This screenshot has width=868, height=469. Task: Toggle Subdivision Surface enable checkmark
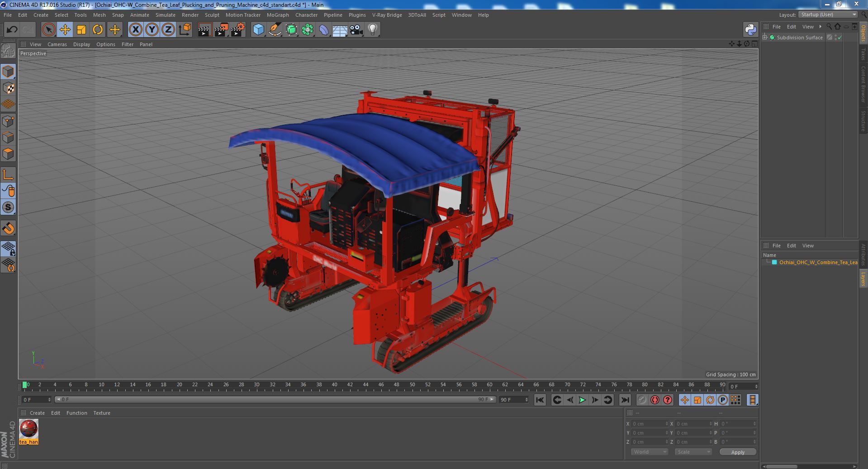[x=840, y=38]
